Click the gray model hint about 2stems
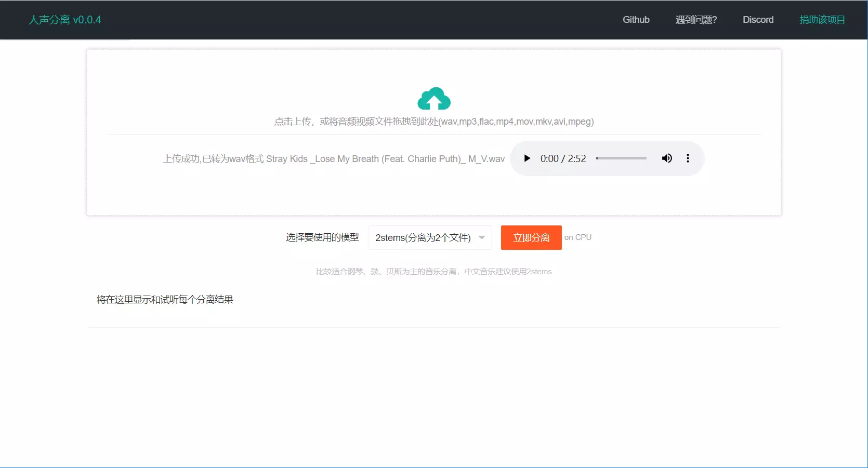 click(434, 272)
